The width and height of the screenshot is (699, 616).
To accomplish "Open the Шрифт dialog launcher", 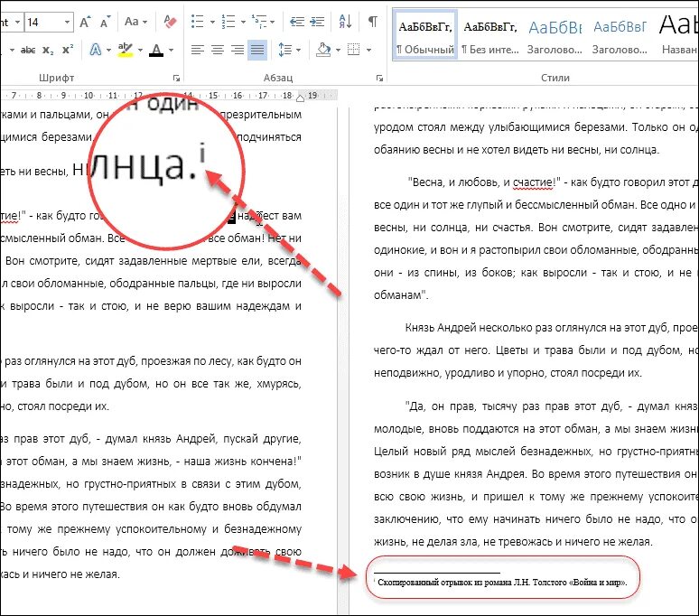I will pyautogui.click(x=176, y=78).
